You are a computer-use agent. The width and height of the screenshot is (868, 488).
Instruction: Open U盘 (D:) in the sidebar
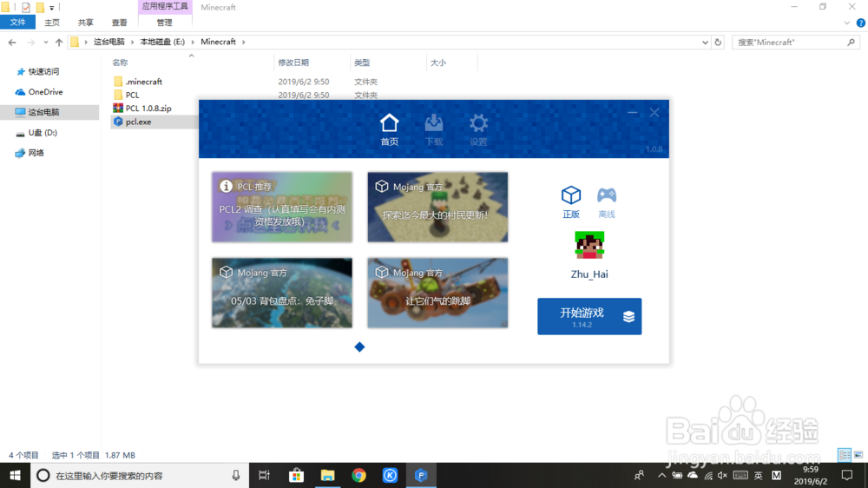[36, 132]
